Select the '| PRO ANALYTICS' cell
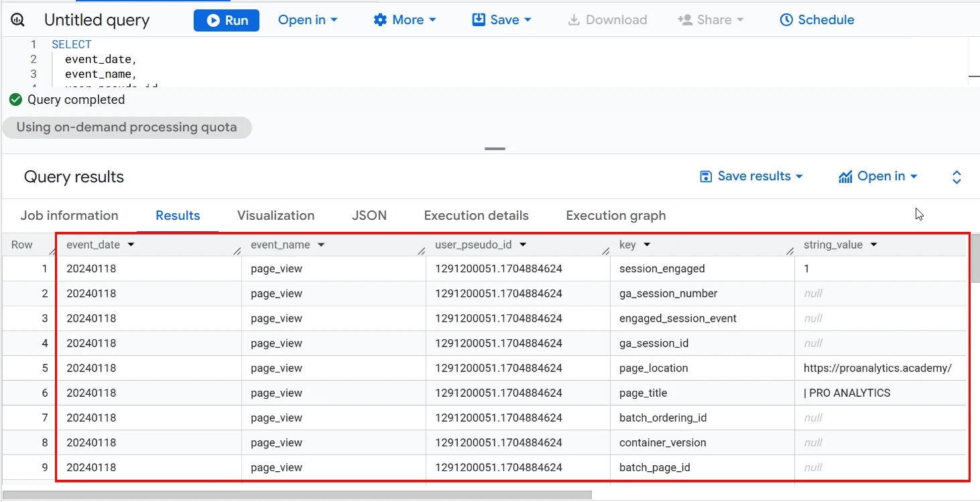Screen dimensions: 980x502 tap(880, 393)
